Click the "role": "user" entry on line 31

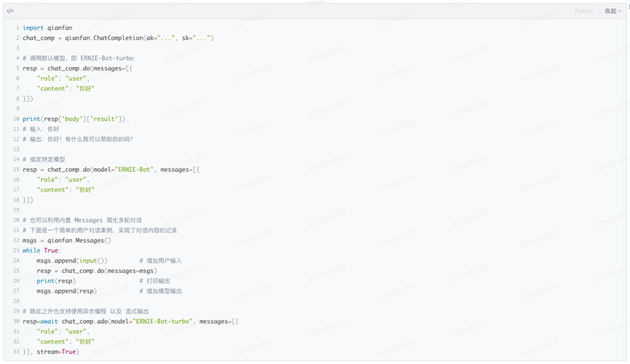[x=63, y=331]
